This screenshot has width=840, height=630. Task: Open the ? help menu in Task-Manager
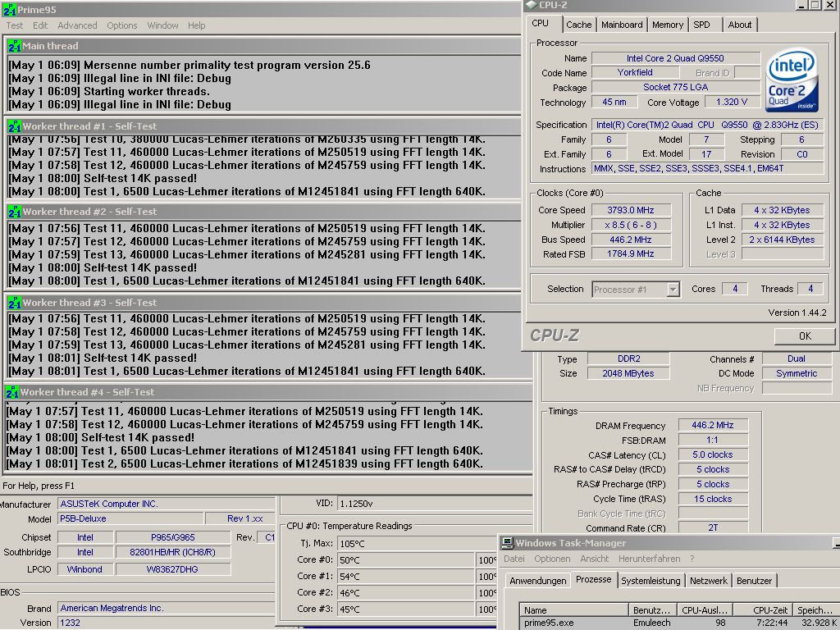[692, 559]
